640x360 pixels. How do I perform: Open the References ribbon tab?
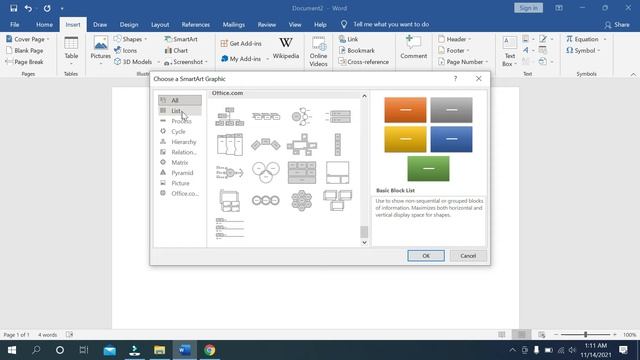[196, 24]
